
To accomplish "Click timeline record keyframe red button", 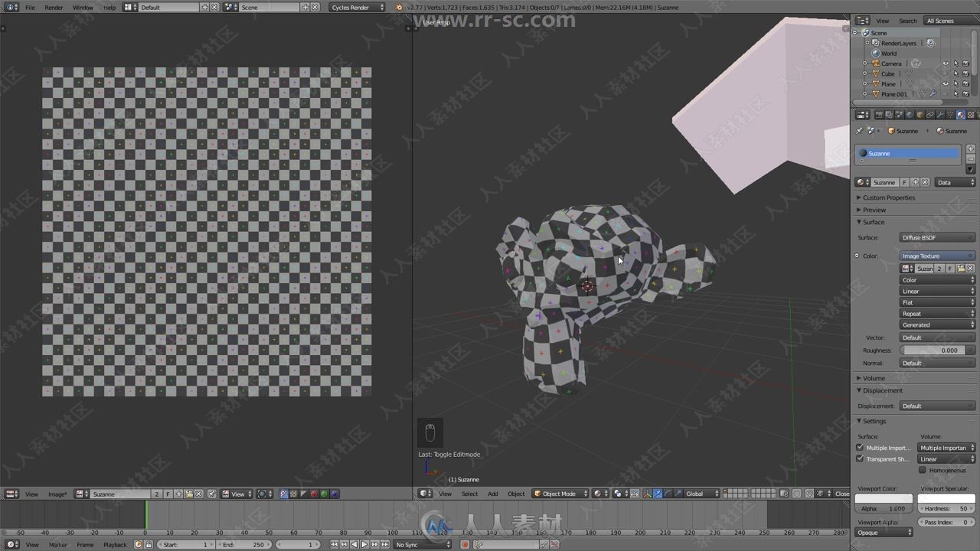I will (464, 545).
